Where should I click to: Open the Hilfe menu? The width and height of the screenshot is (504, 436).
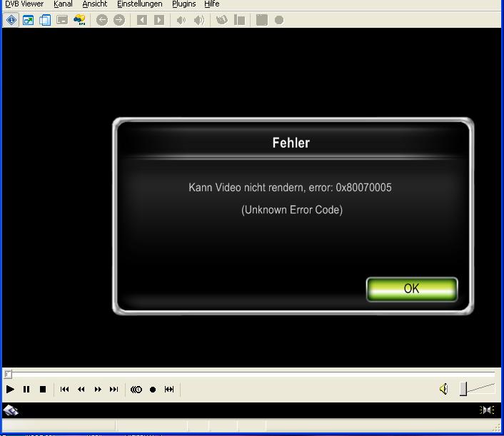click(212, 4)
